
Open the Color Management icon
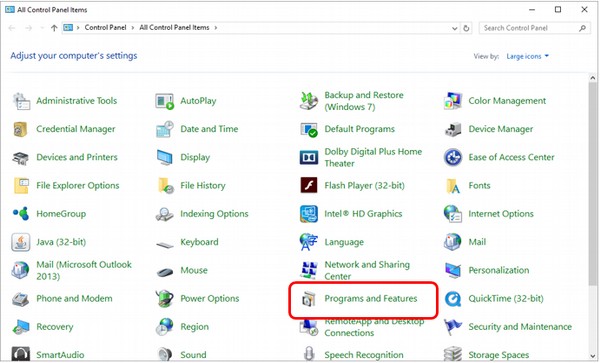[x=453, y=101]
